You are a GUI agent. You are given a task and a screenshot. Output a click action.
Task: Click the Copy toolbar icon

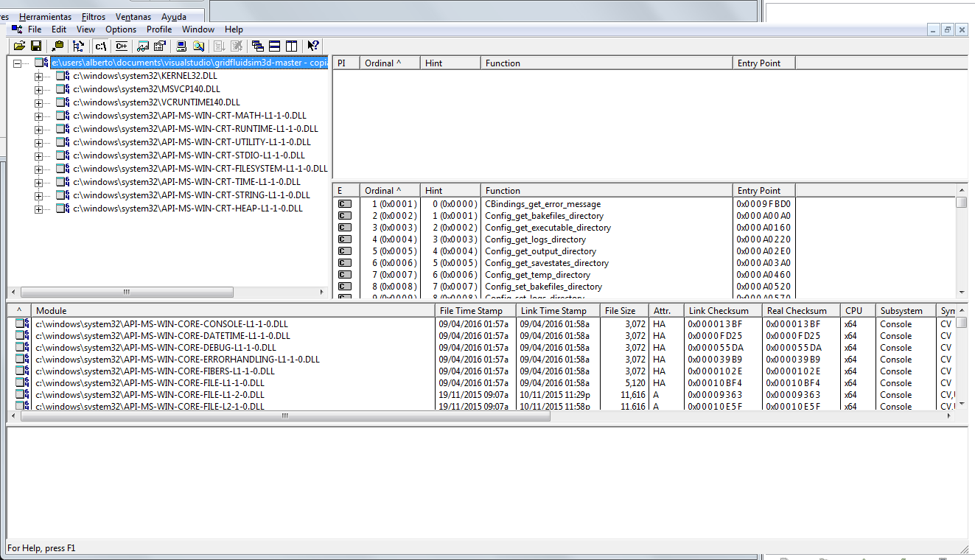58,46
